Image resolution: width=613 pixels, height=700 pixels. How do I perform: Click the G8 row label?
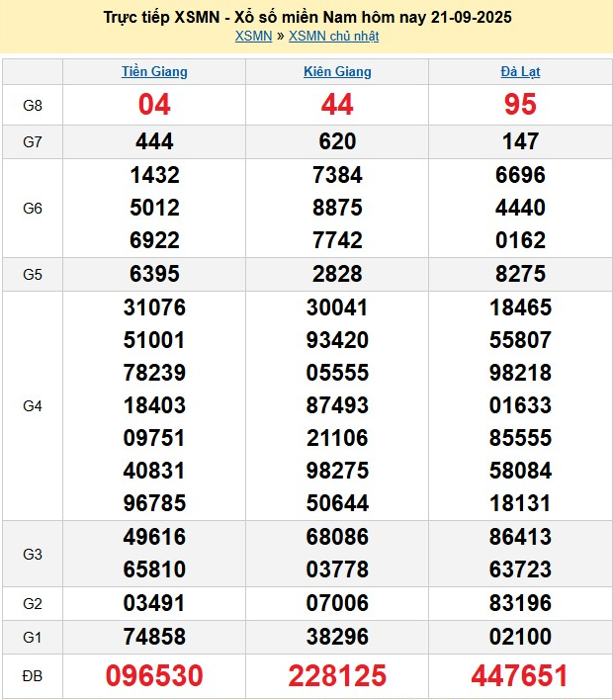click(33, 105)
